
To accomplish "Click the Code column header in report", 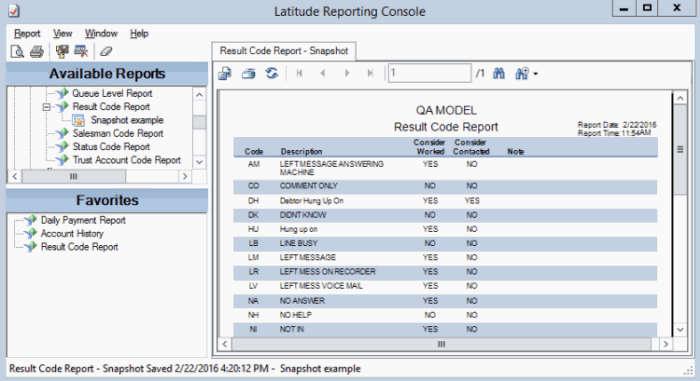I will click(254, 152).
